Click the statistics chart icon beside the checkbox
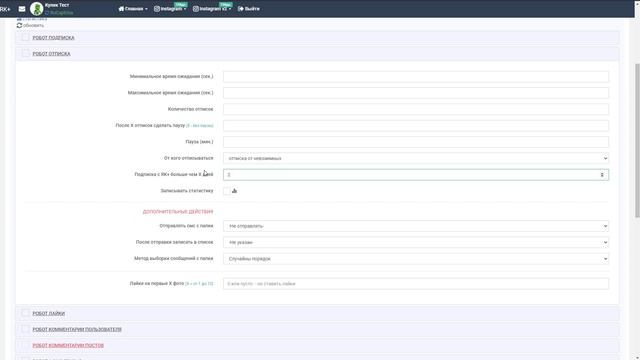Image resolution: width=640 pixels, height=360 pixels. click(234, 191)
